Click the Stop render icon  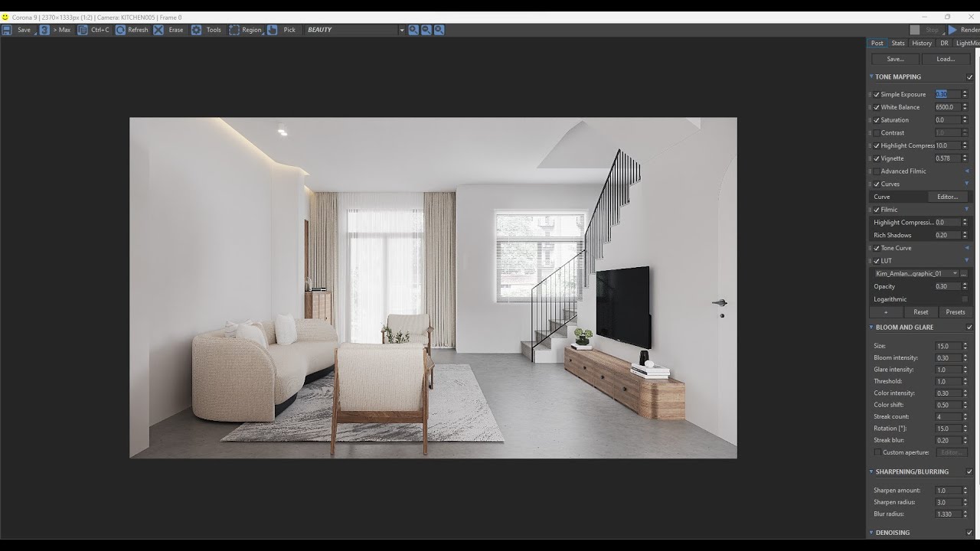tap(915, 30)
